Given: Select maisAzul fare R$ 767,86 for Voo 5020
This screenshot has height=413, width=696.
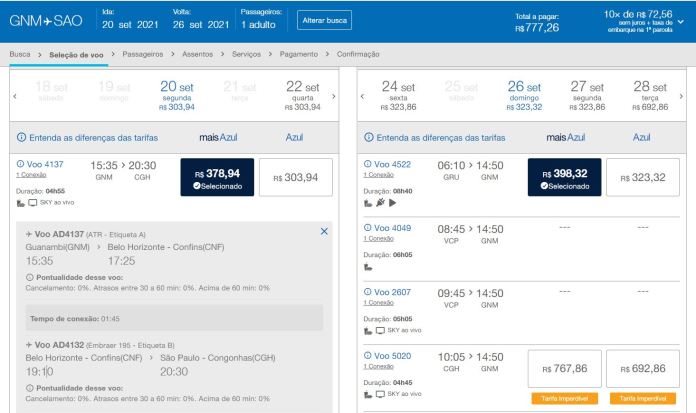Looking at the screenshot, I should point(565,369).
